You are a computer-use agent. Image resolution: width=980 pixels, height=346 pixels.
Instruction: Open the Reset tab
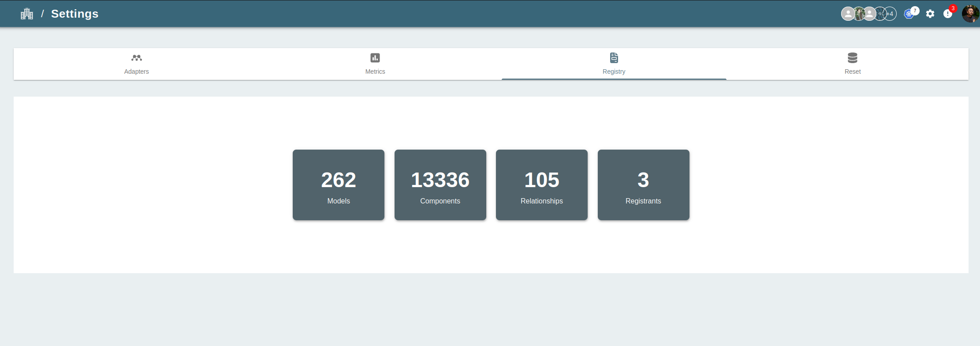(852, 64)
